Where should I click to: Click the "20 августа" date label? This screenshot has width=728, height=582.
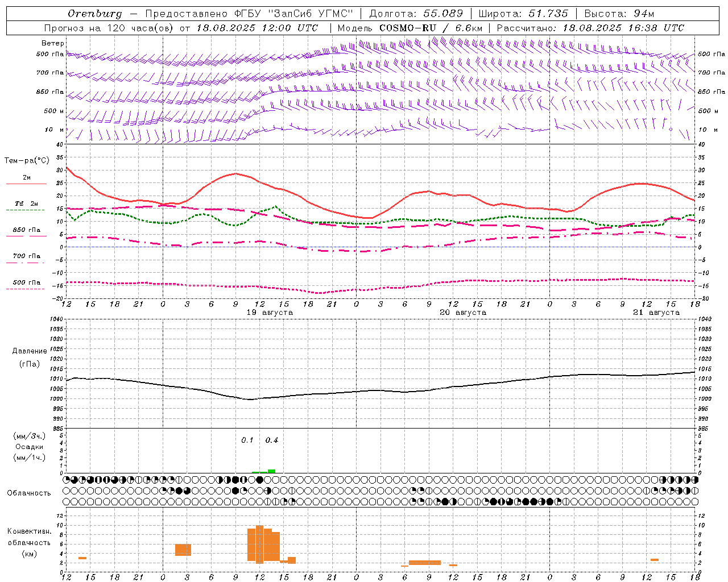463,313
